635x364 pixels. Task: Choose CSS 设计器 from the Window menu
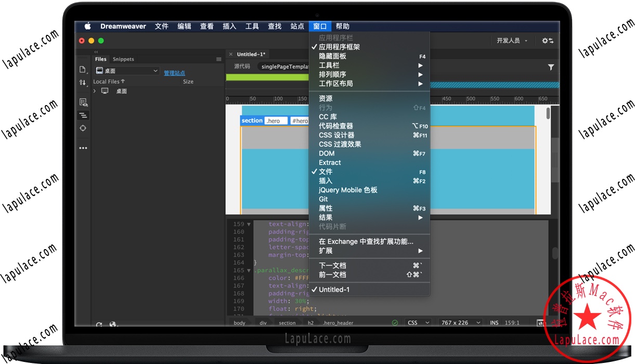(x=336, y=135)
